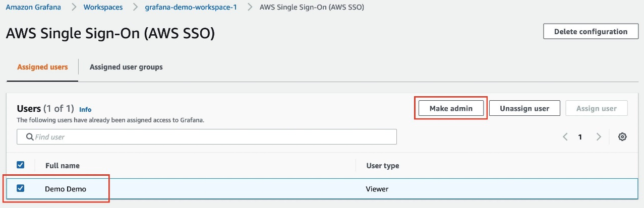Open the Workspaces breadcrumb link
644x208 pixels.
click(x=103, y=8)
